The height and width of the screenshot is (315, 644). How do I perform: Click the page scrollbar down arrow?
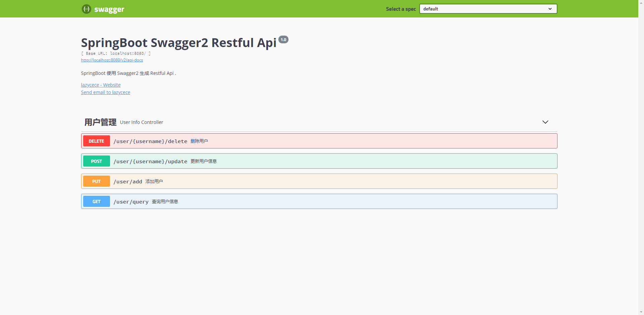[x=641, y=312]
